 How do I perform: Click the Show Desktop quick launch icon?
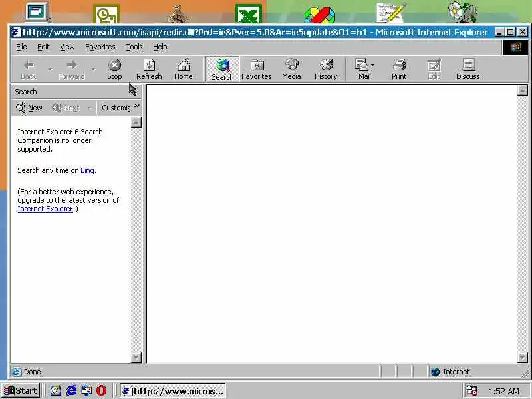click(56, 390)
